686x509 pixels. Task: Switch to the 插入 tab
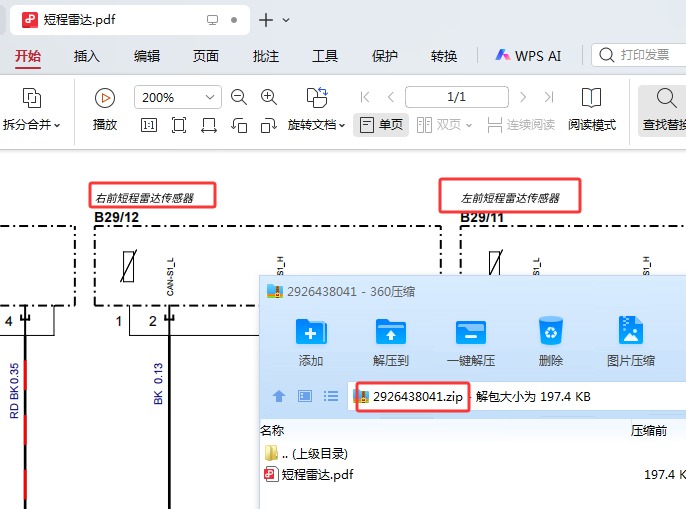point(87,56)
